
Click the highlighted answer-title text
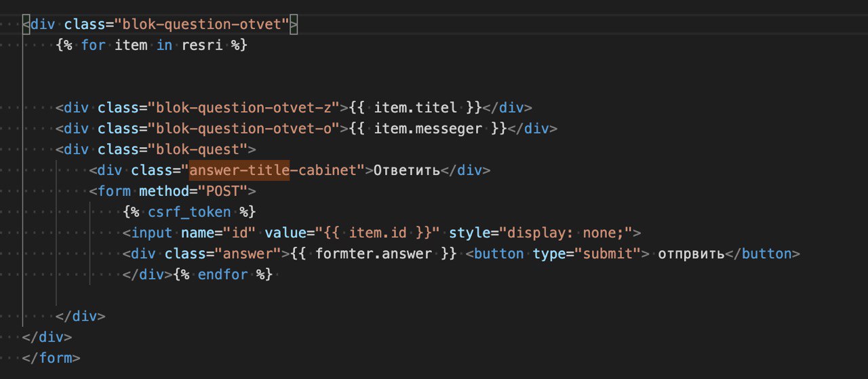[239, 170]
